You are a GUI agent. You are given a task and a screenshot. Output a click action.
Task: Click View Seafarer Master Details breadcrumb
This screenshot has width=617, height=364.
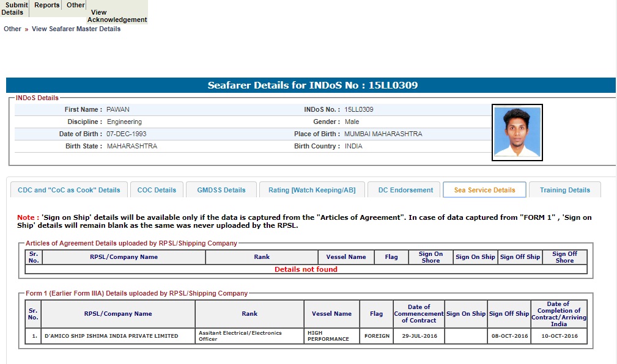click(x=76, y=29)
